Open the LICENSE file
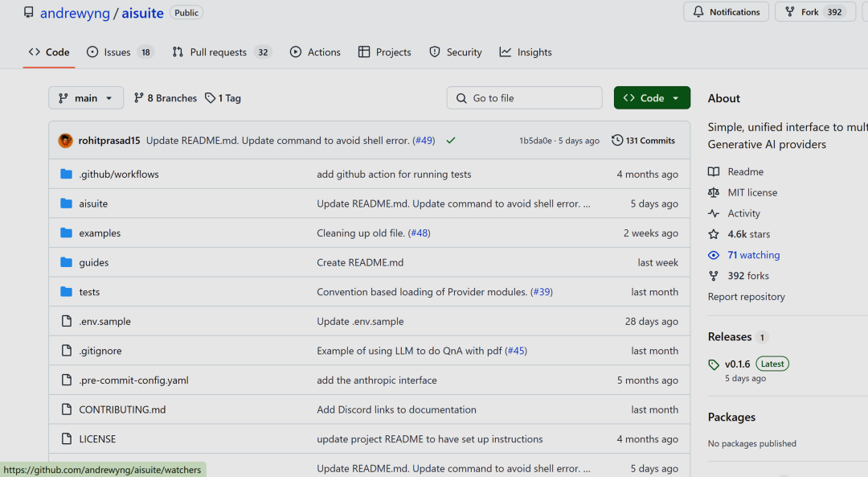The height and width of the screenshot is (477, 868). coord(97,438)
